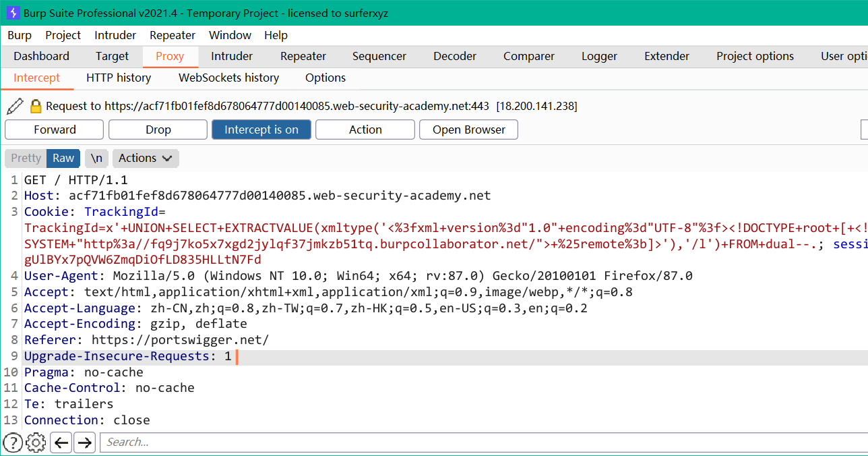Click the Pragma: no-cache line
Screen dimensions: 868x456
pos(84,372)
